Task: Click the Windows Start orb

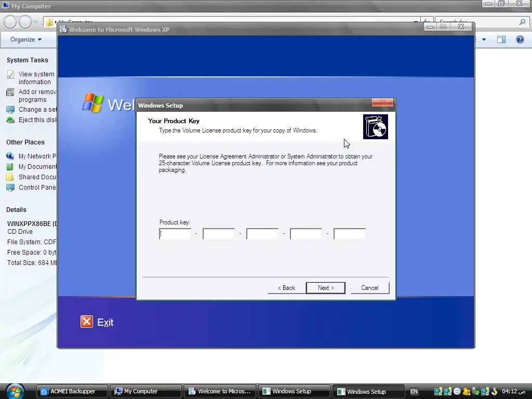Action: click(15, 391)
